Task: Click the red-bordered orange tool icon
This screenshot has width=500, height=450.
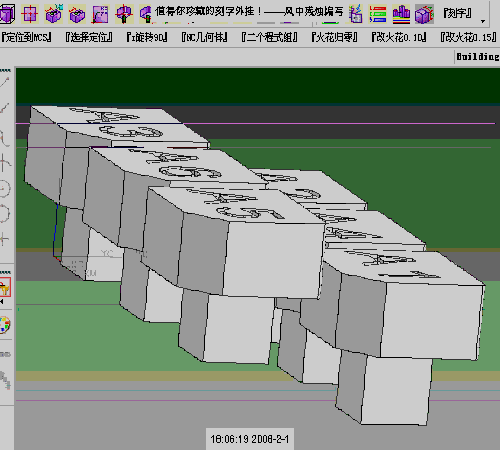Action: coord(5,287)
